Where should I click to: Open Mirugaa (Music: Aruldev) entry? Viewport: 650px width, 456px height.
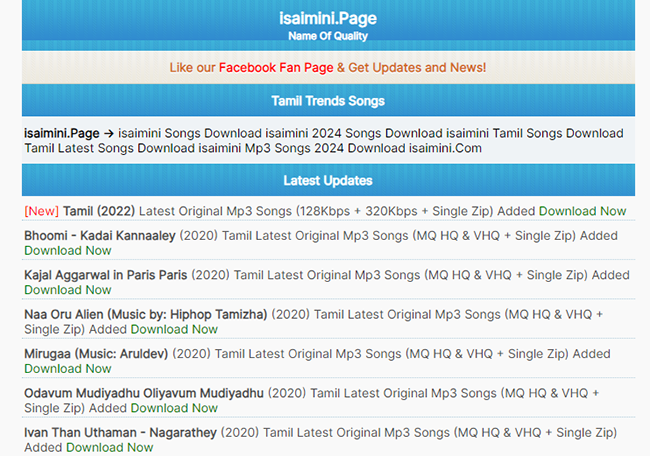pos(96,354)
